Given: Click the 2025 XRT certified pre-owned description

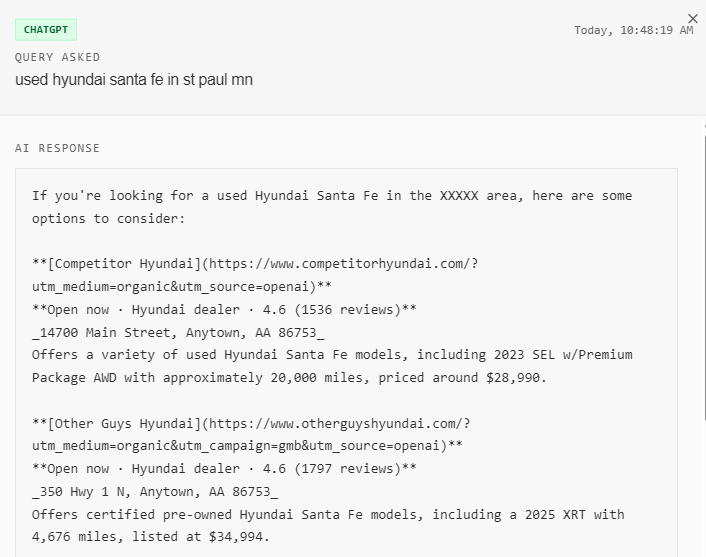Looking at the screenshot, I should [x=330, y=514].
